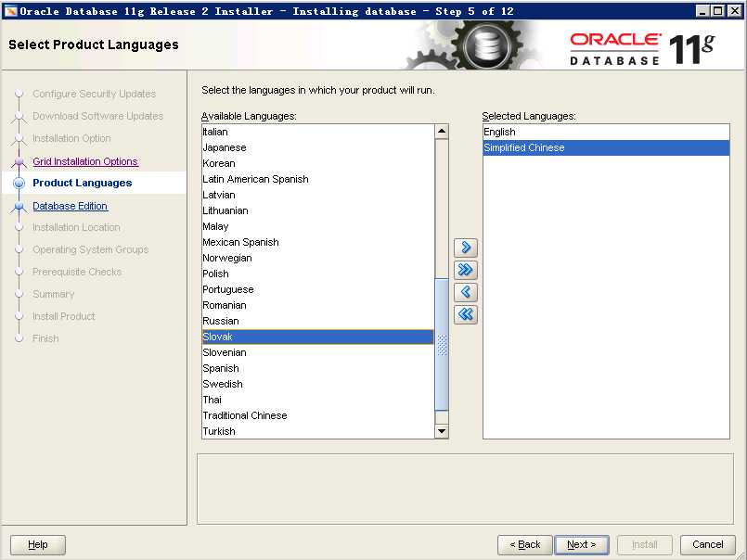Proceed with the Next button
Image resolution: width=747 pixels, height=560 pixels.
coord(581,544)
